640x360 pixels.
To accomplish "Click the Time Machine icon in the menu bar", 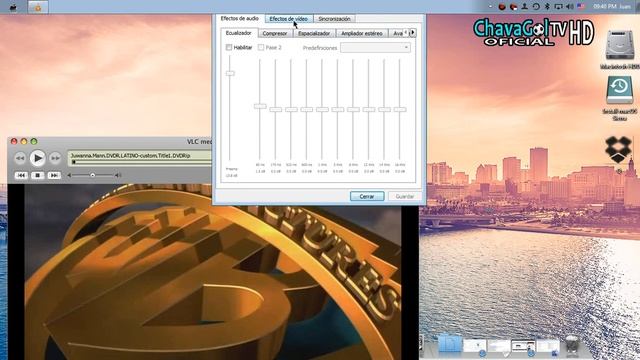I will (536, 7).
